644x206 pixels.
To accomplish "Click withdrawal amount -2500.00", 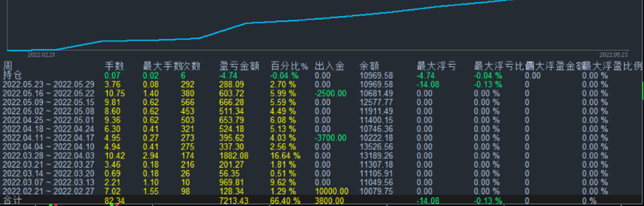I will 331,93.
